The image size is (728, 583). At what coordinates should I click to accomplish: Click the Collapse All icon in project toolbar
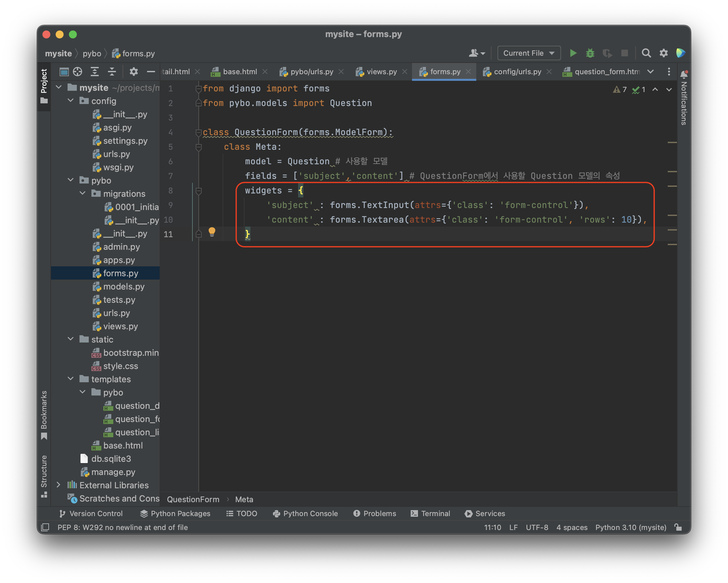[x=112, y=72]
